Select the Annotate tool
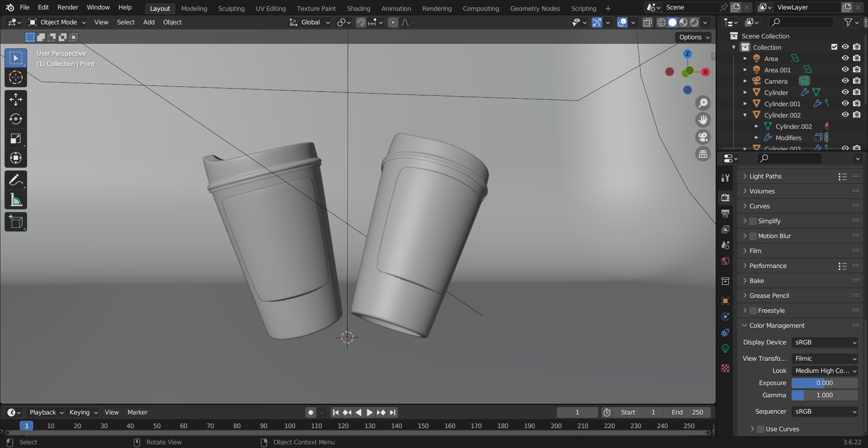868x448 pixels. click(16, 180)
